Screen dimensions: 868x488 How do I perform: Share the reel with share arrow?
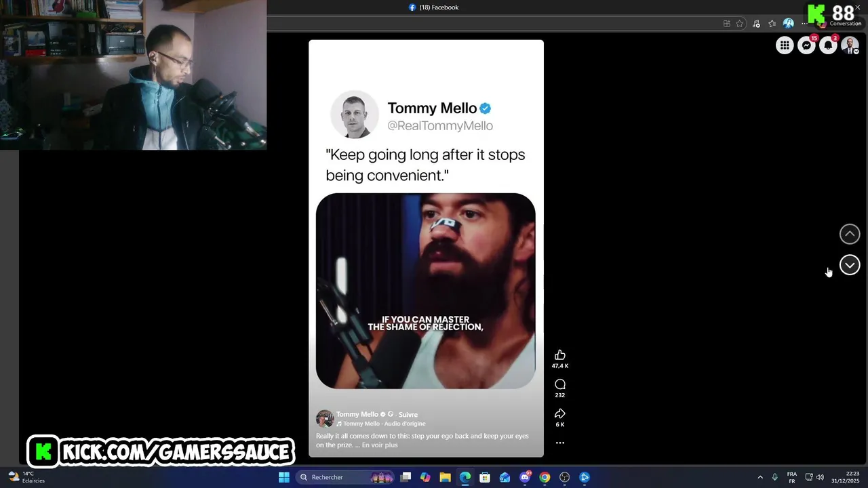click(x=560, y=413)
